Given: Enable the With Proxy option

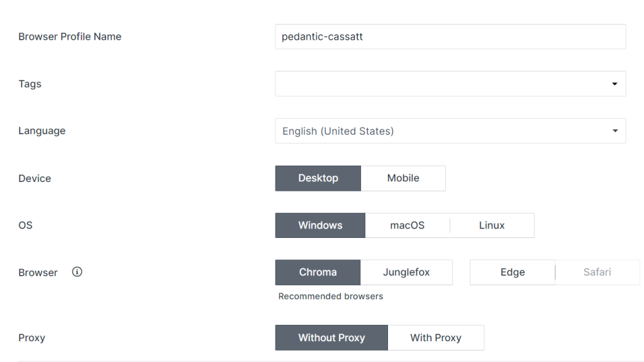Looking at the screenshot, I should coord(436,337).
